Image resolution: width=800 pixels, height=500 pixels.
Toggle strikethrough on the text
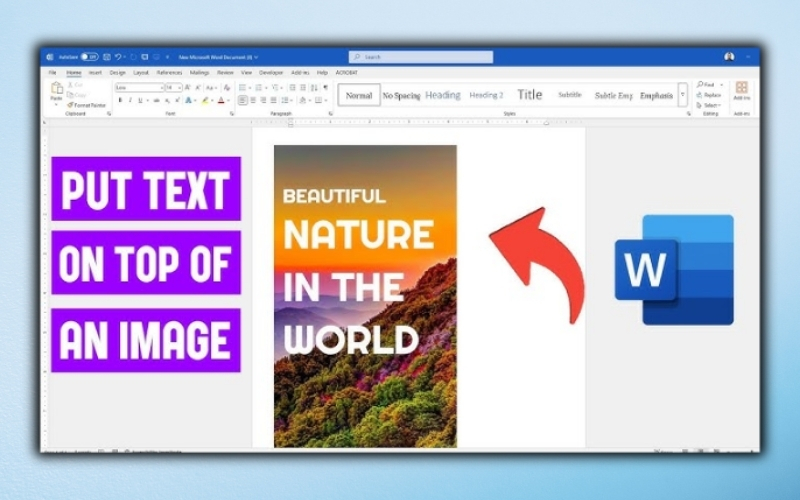click(x=157, y=101)
